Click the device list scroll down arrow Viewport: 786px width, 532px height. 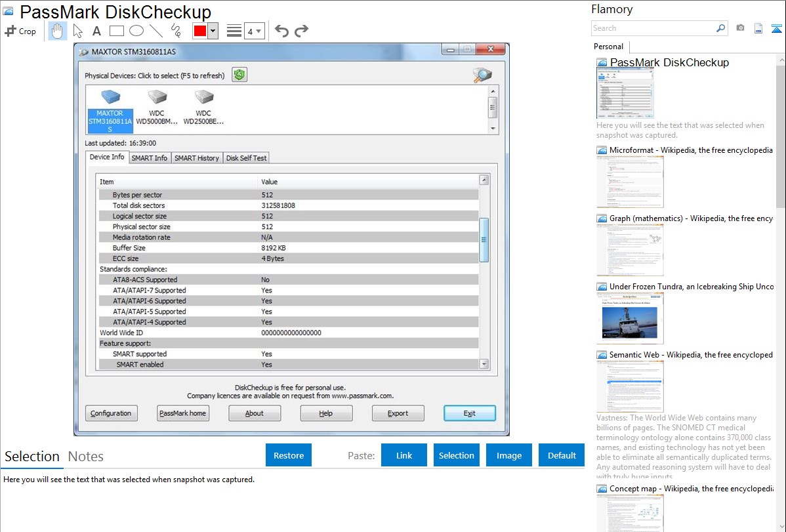pos(493,129)
